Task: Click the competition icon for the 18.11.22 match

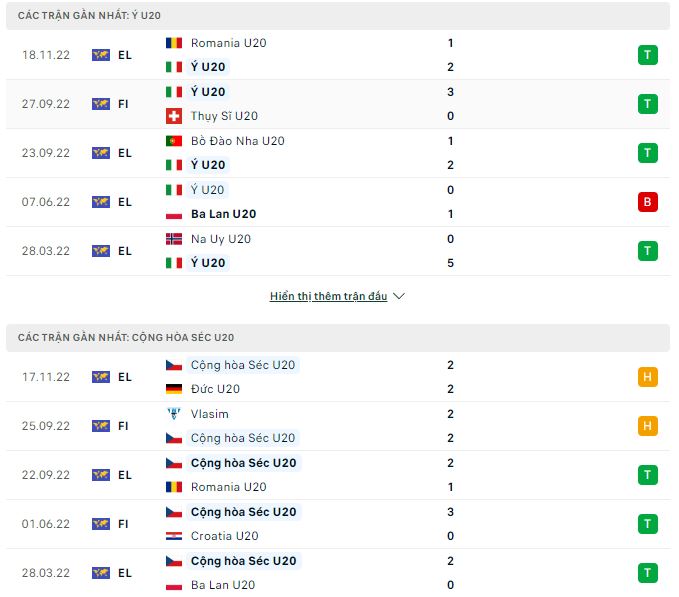Action: (x=101, y=55)
